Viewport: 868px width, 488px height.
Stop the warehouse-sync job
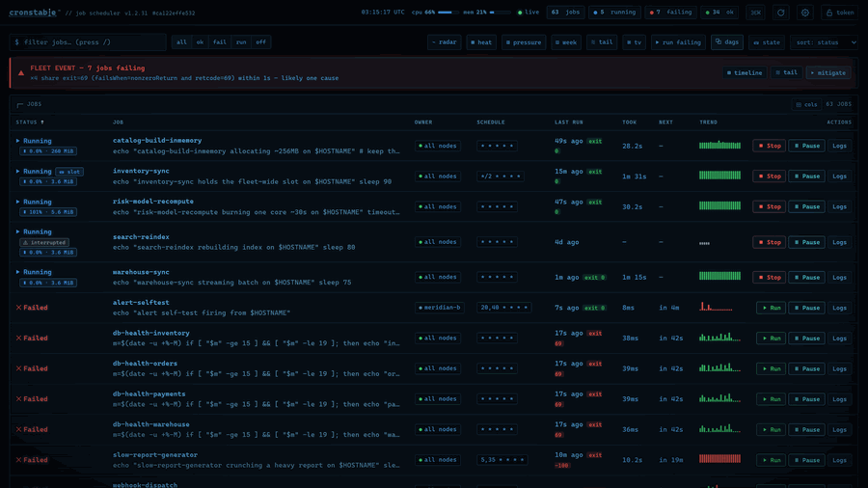click(x=769, y=277)
